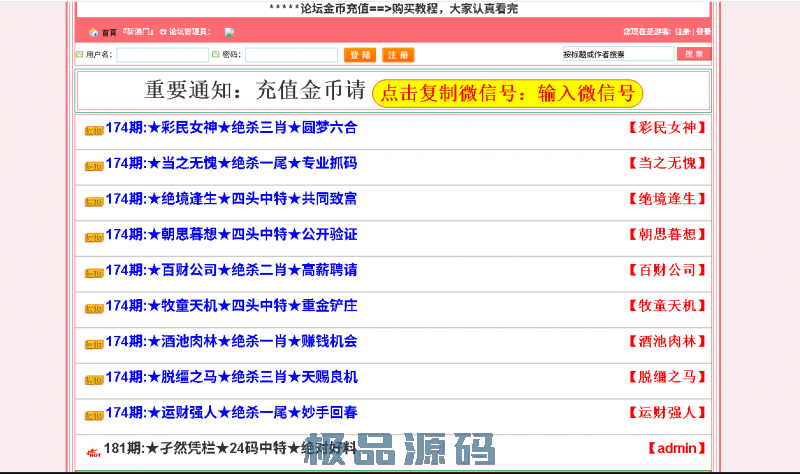Open the 174期 当之无愧 绝杀一尾 thread
The height and width of the screenshot is (474, 800).
coord(231,163)
